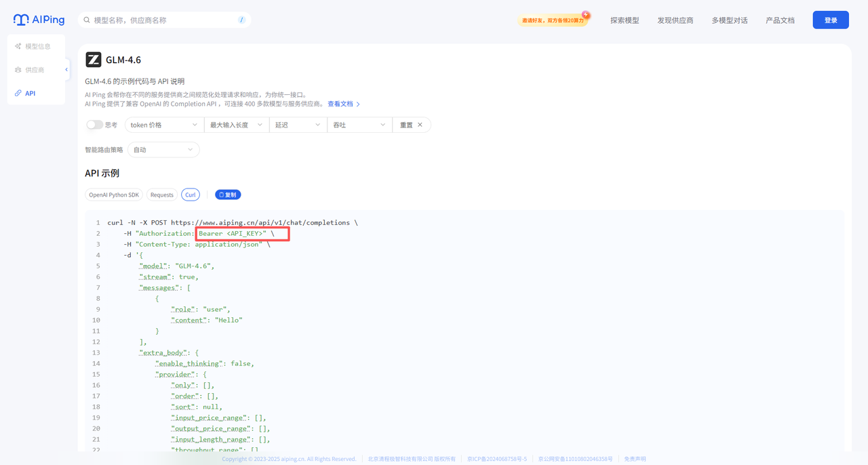Click the "provider" key in code

(x=174, y=374)
